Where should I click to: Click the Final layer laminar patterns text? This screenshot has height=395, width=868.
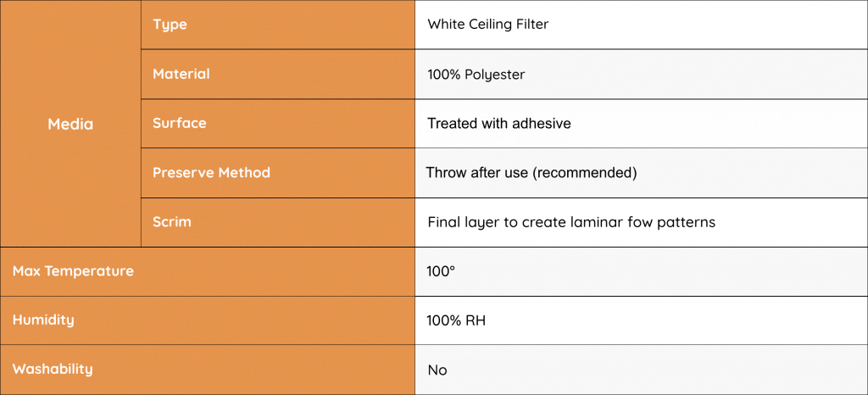pos(571,222)
